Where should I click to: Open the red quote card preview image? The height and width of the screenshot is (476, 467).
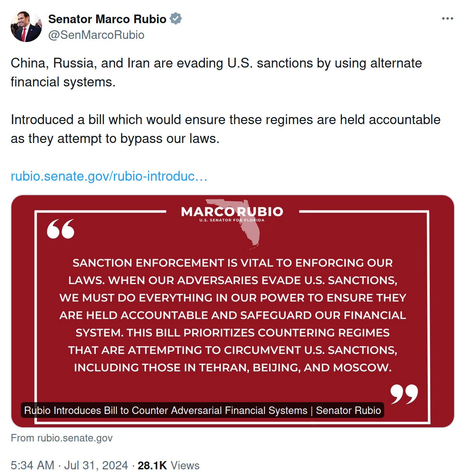tap(233, 311)
